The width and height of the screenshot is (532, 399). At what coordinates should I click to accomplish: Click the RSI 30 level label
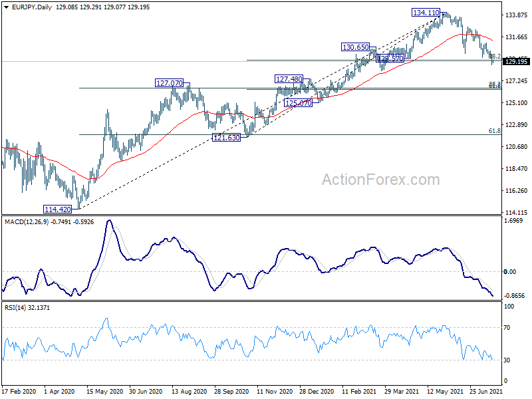pyautogui.click(x=507, y=360)
